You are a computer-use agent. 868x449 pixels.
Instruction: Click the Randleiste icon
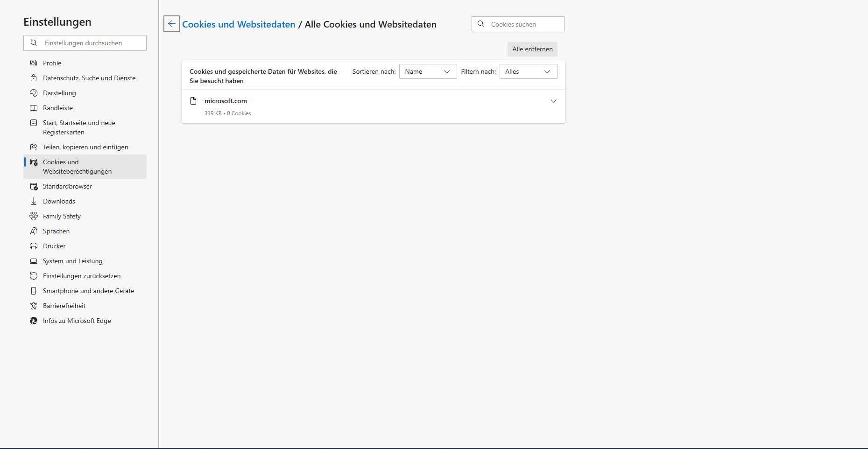coord(34,108)
